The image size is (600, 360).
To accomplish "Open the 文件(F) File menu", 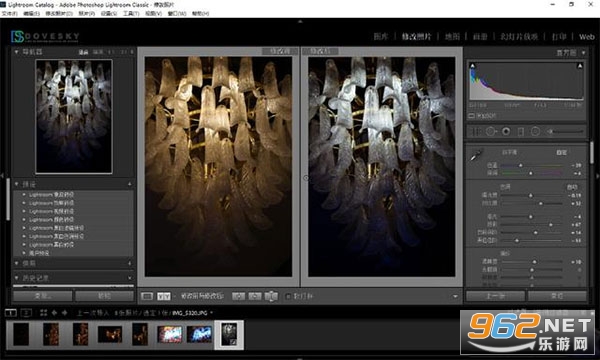I will [x=9, y=13].
